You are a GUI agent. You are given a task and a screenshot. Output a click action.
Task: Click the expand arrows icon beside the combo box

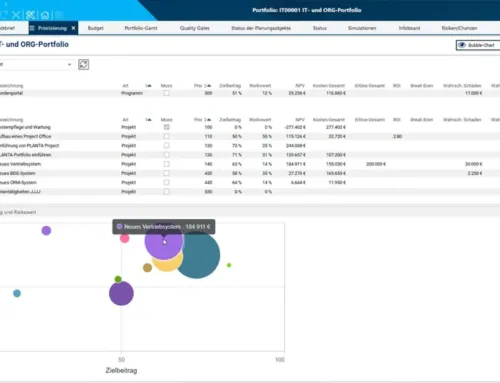tap(83, 64)
